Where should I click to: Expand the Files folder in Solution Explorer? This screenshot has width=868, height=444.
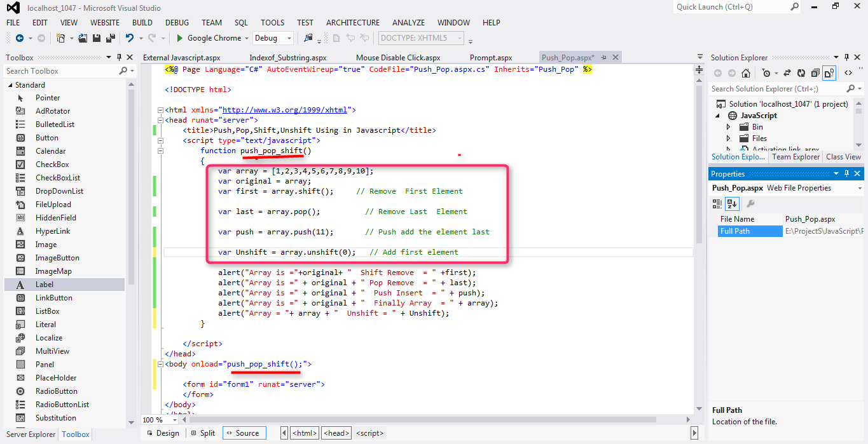pos(729,138)
